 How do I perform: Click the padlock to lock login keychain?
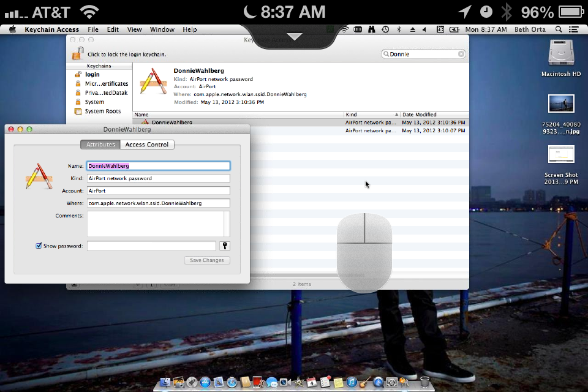coord(78,54)
